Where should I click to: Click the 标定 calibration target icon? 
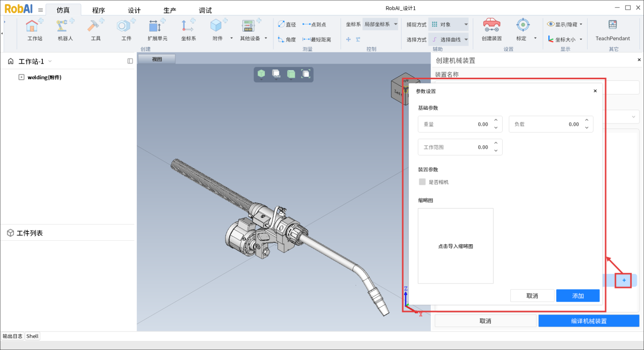(522, 24)
